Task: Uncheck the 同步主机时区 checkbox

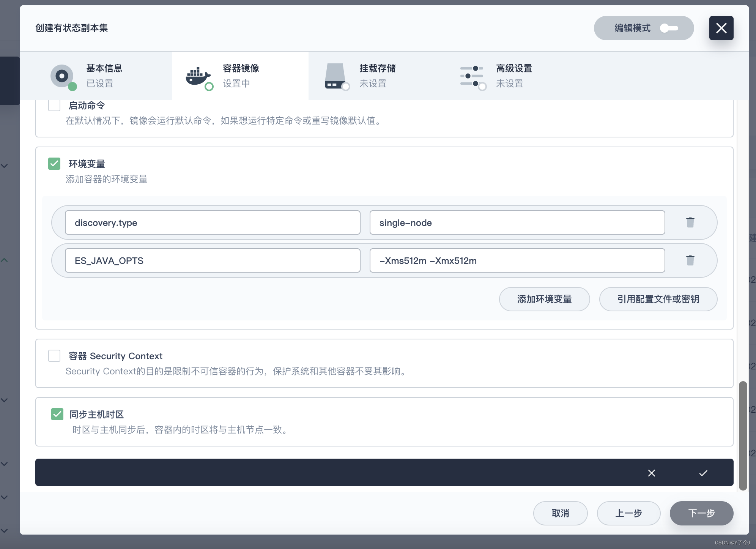Action: coord(57,414)
